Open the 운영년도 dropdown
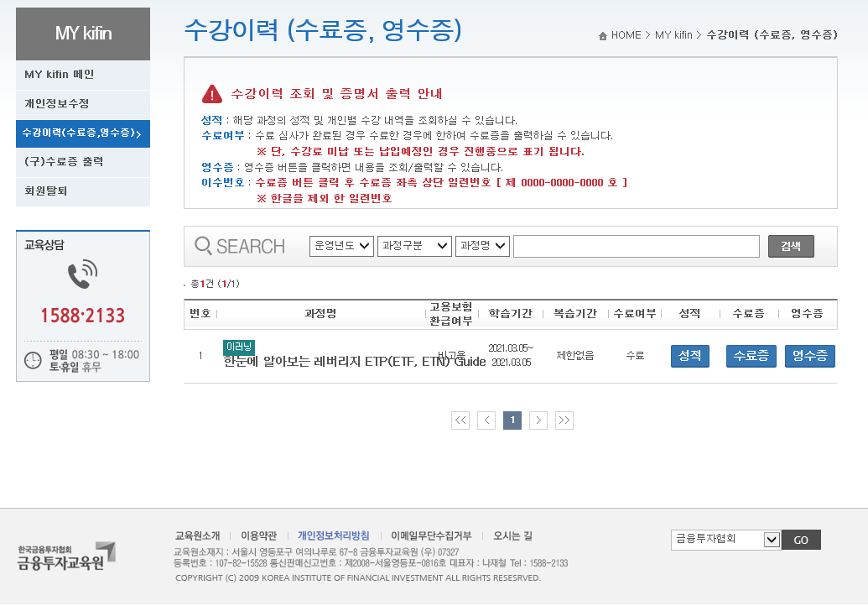Image resolution: width=868 pixels, height=606 pixels. coord(341,246)
